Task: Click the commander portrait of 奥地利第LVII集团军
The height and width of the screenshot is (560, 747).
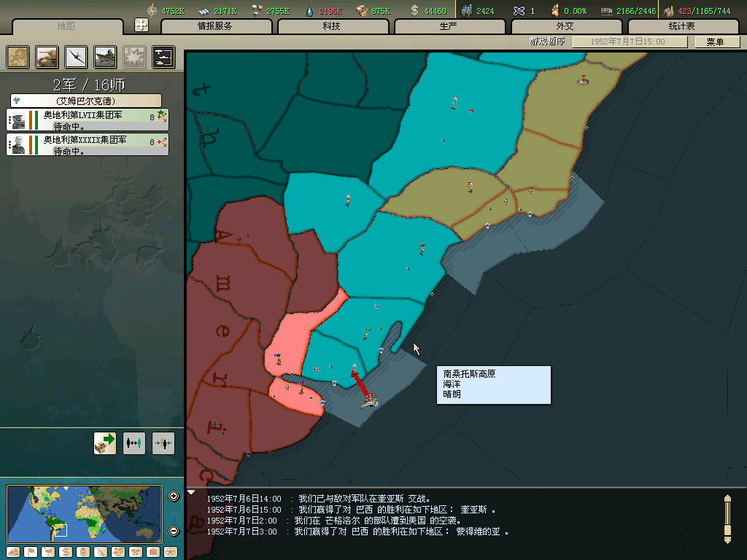Action: 18,120
